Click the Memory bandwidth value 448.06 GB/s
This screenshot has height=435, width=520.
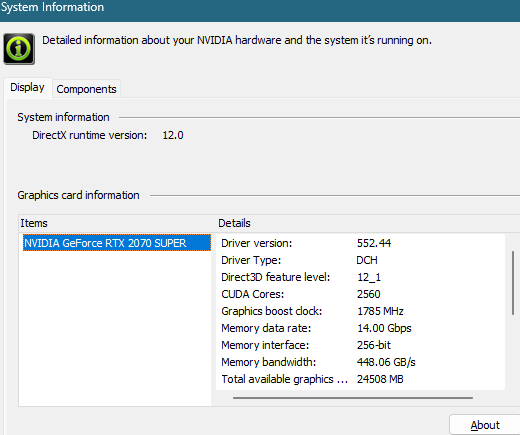[386, 362]
